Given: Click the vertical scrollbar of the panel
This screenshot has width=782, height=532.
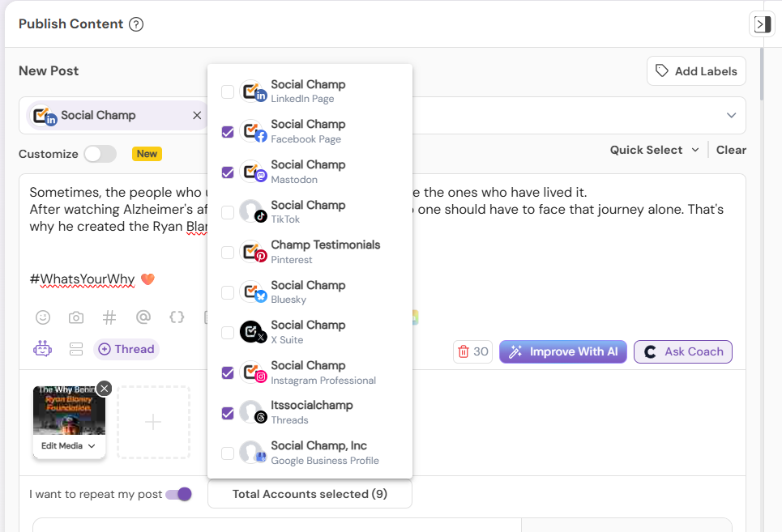Looking at the screenshot, I should click(762, 74).
